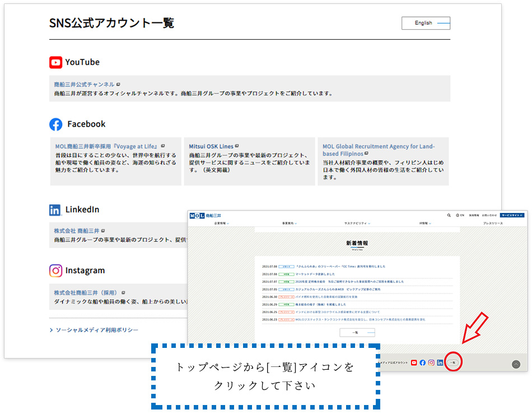Click the YouTube section heading text
Screen dimensions: 532x414
click(x=82, y=62)
